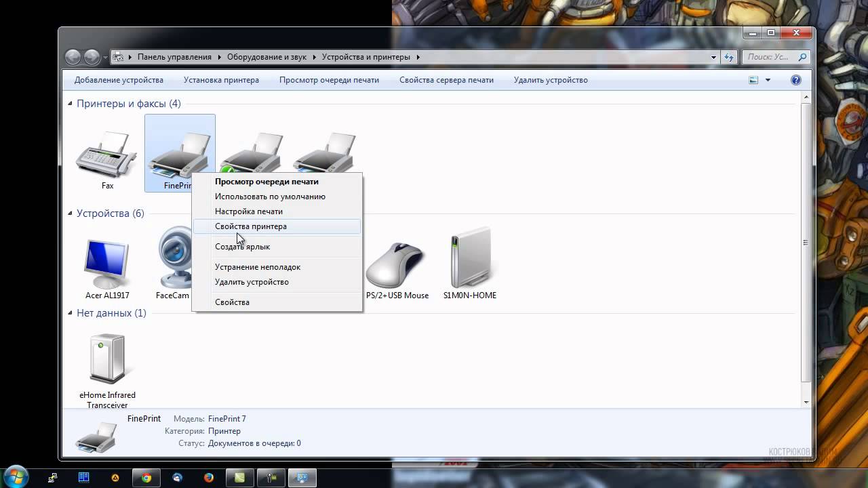
Task: Choose Настройка печати menu entry
Action: tap(277, 211)
